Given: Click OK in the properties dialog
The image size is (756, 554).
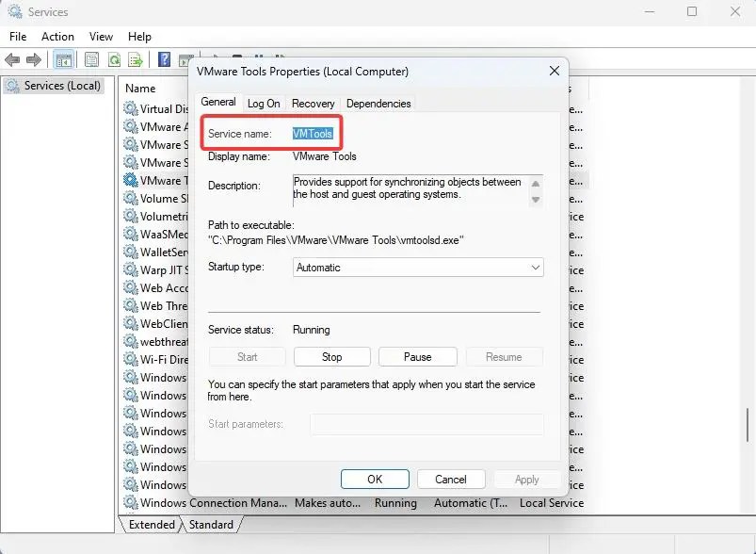Looking at the screenshot, I should coord(375,480).
